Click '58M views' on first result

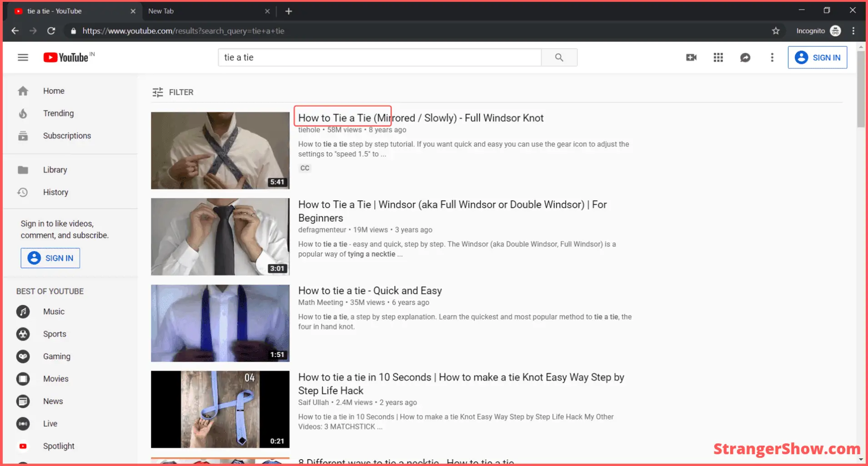pyautogui.click(x=344, y=130)
